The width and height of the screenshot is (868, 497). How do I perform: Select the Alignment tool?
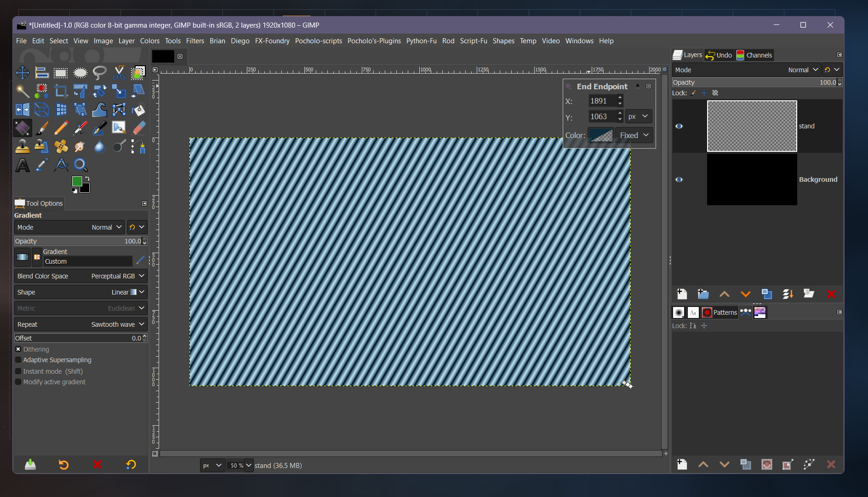[42, 73]
